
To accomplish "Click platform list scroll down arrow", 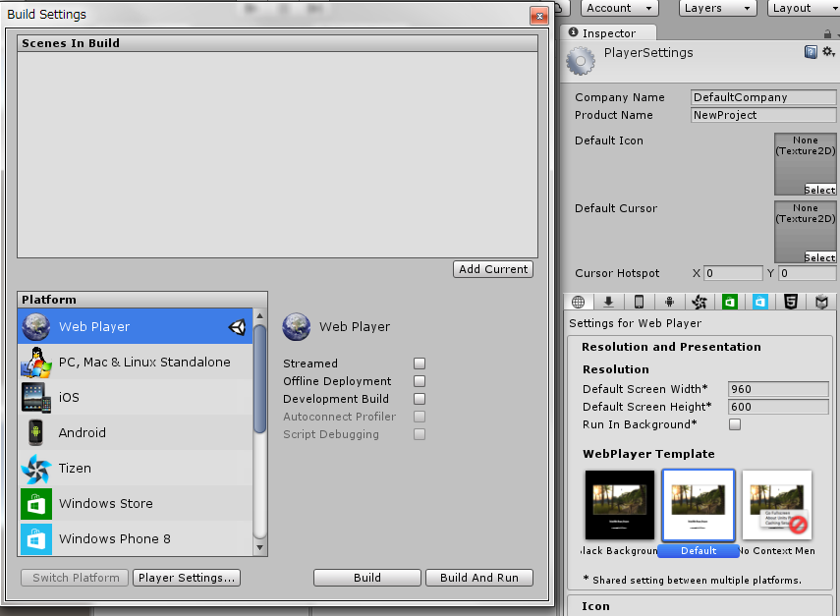I will click(x=259, y=547).
